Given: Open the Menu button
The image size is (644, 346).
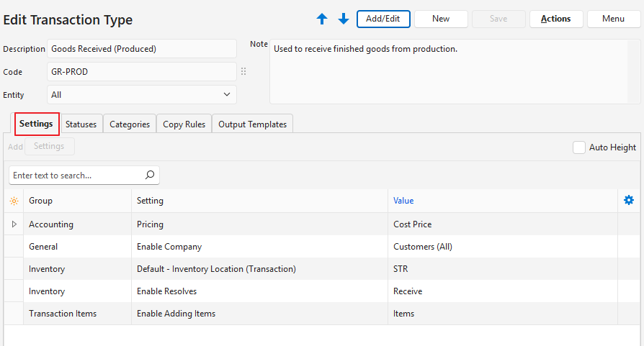Looking at the screenshot, I should 613,19.
